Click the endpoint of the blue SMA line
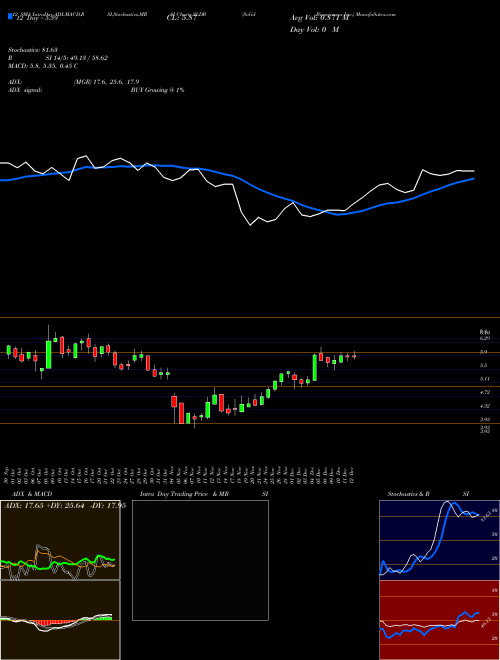 pos(474,178)
